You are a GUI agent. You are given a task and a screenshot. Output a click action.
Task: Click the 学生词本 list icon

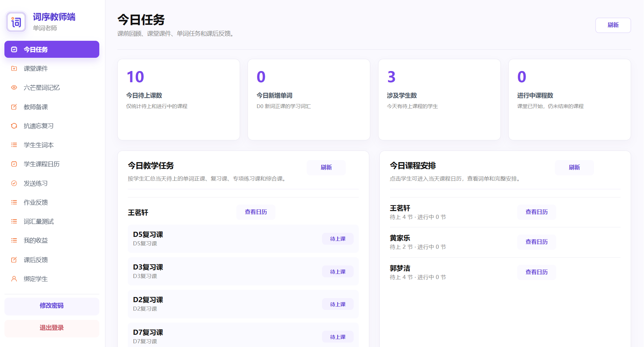14,145
